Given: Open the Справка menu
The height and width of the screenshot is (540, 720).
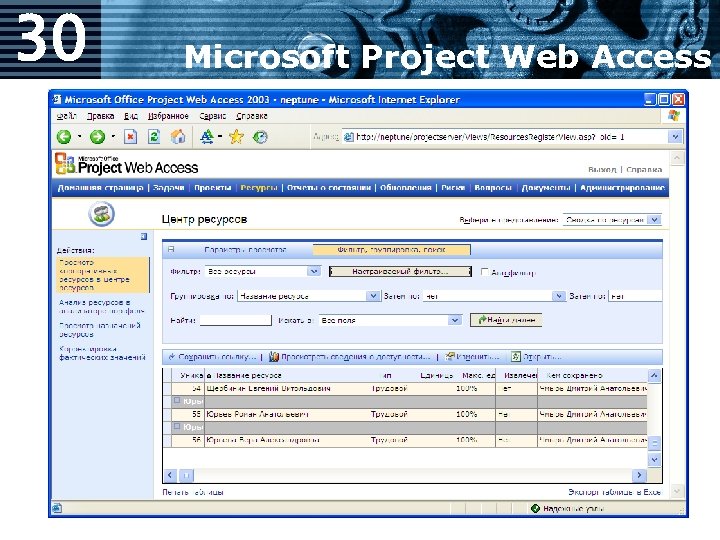Looking at the screenshot, I should click(x=252, y=116).
